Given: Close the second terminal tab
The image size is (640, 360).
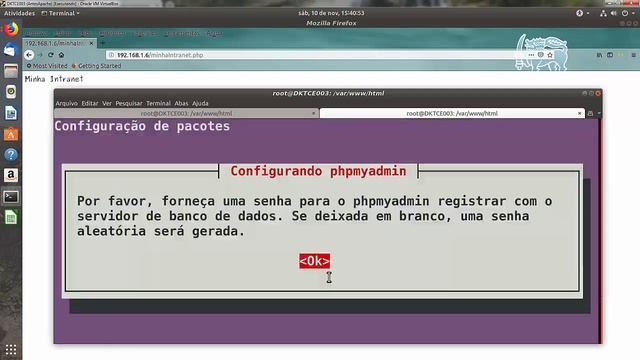Looking at the screenshot, I should tap(580, 113).
